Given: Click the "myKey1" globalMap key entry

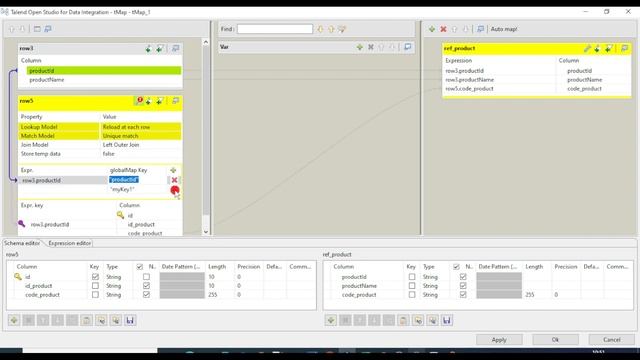Looking at the screenshot, I should click(x=122, y=190).
